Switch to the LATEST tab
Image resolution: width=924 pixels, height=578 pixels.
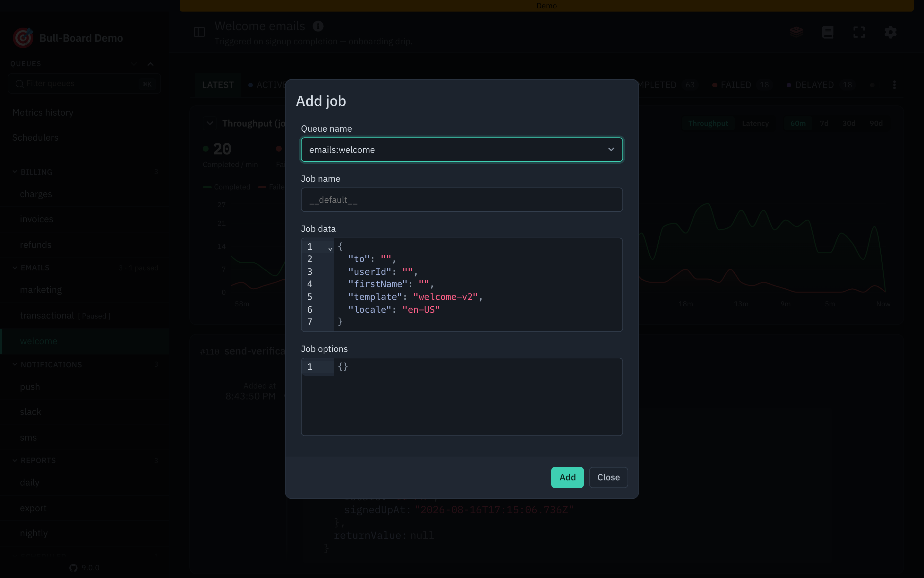(x=218, y=85)
